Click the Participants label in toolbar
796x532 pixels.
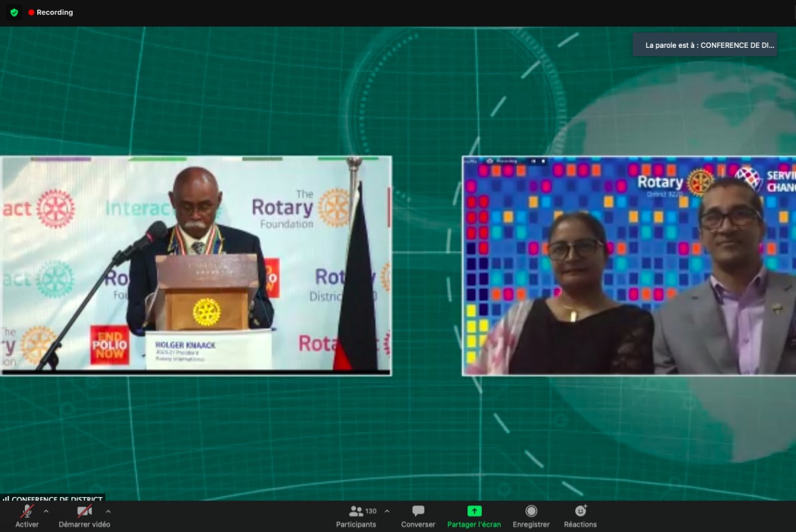[x=356, y=525]
